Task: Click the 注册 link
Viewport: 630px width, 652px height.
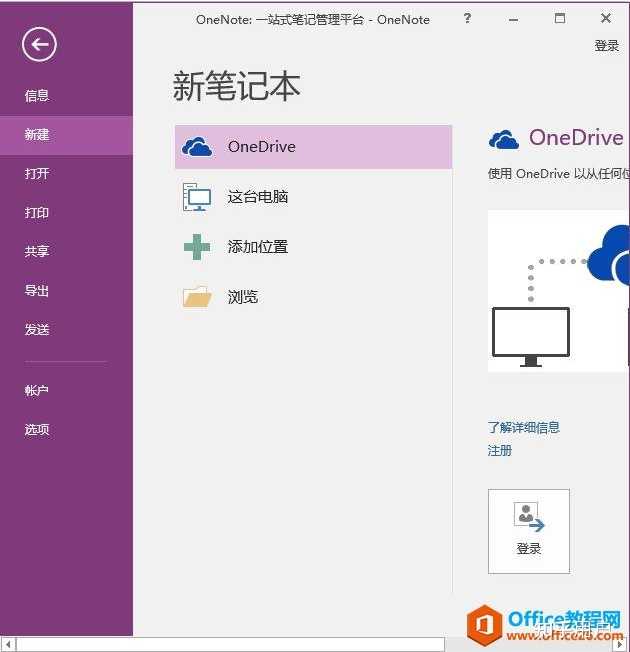Action: point(500,450)
